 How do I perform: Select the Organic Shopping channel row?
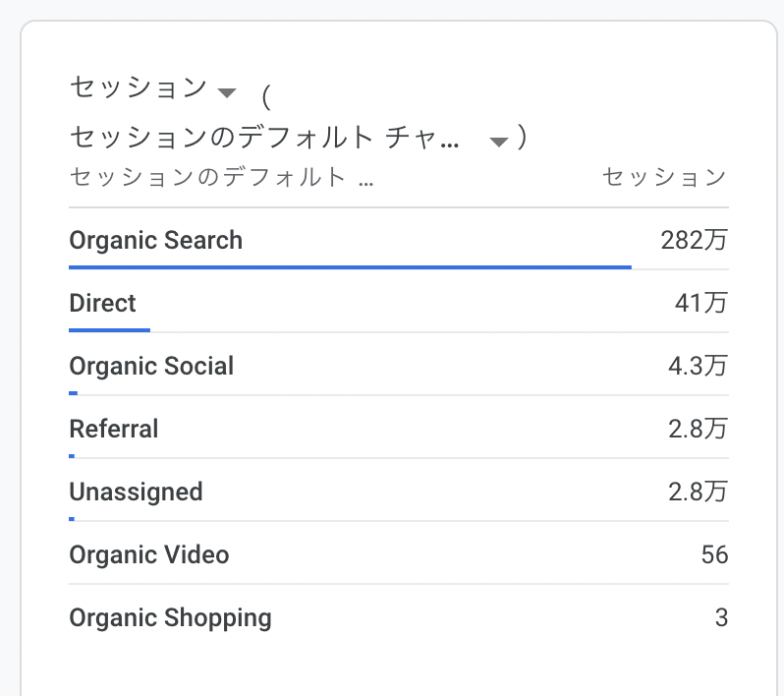(399, 617)
